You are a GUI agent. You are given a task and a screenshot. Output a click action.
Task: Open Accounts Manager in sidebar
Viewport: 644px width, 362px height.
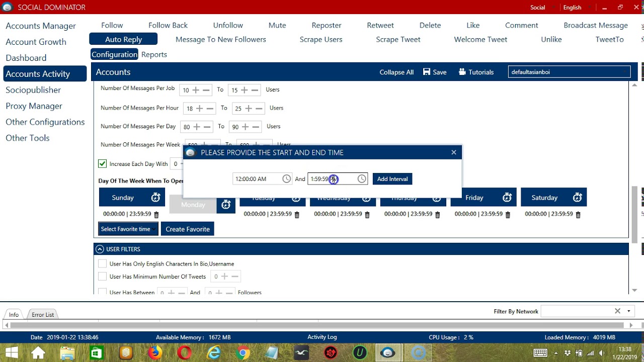(x=41, y=26)
